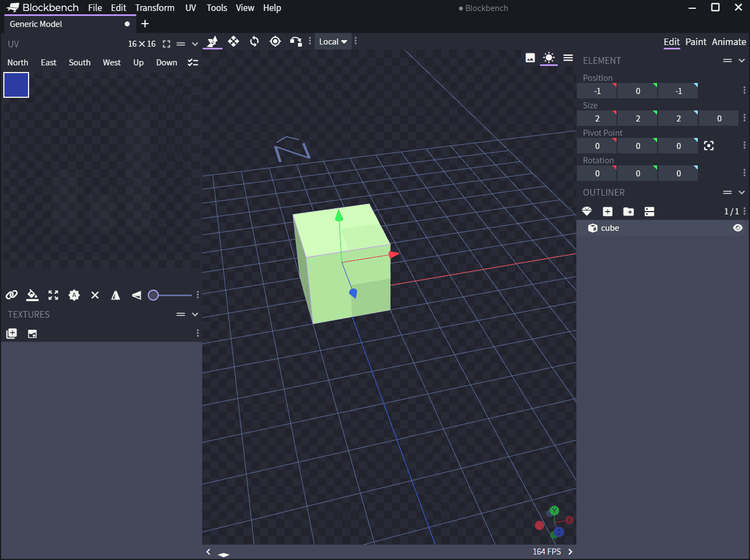Select the North face in the UV panel
The height and width of the screenshot is (560, 750).
[x=17, y=62]
